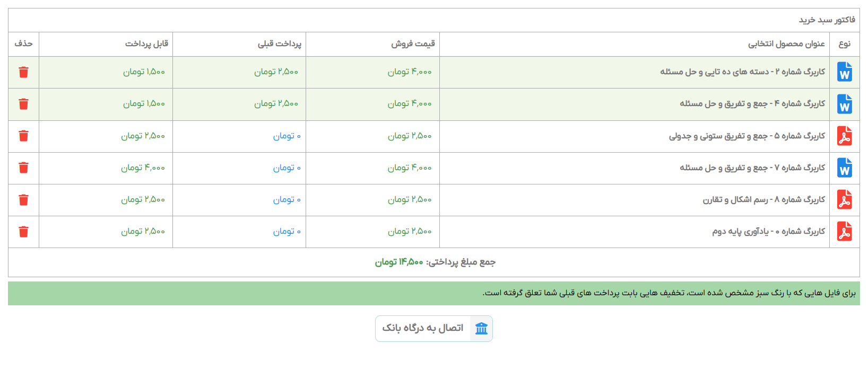The height and width of the screenshot is (388, 868).
Task: Click the trash icon for worksheet number 5
Action: (x=23, y=136)
